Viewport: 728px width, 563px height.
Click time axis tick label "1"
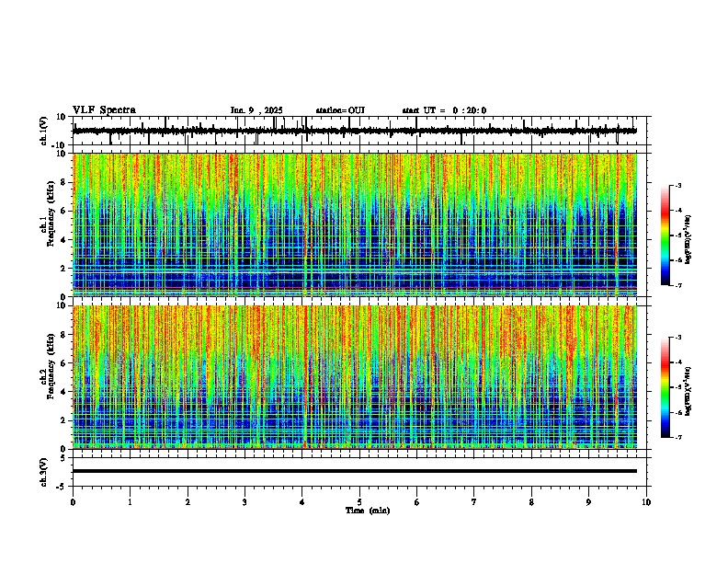pos(130,502)
